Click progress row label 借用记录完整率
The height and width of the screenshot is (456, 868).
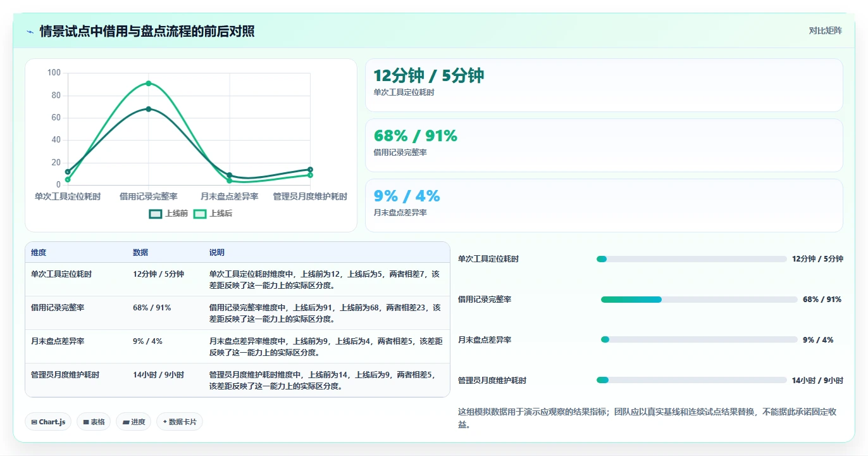(x=485, y=300)
